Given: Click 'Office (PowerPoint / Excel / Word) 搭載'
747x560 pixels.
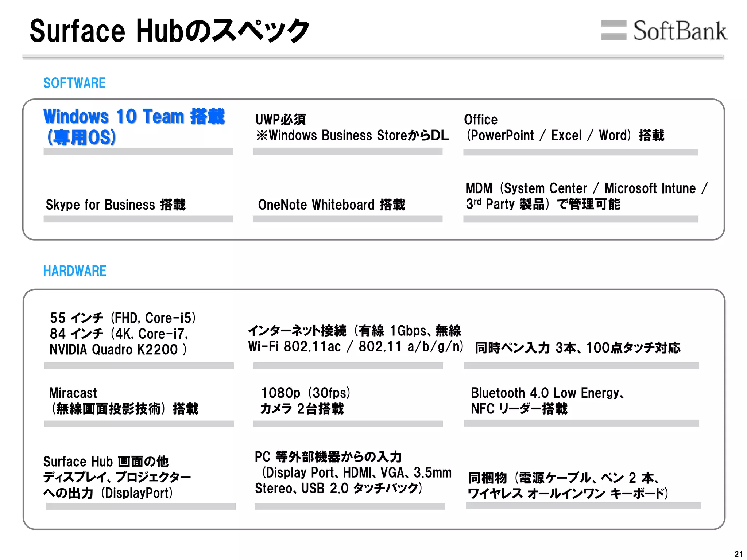Looking at the screenshot, I should (x=564, y=127).
